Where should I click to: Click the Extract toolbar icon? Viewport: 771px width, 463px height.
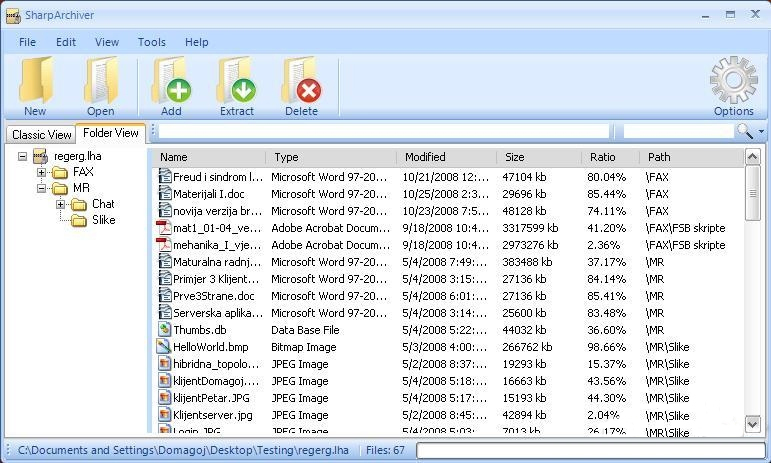[x=237, y=80]
